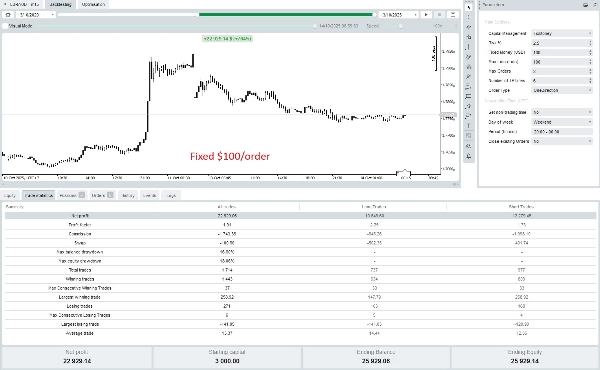Open the Equity tab
600x370 pixels.
click(x=10, y=196)
